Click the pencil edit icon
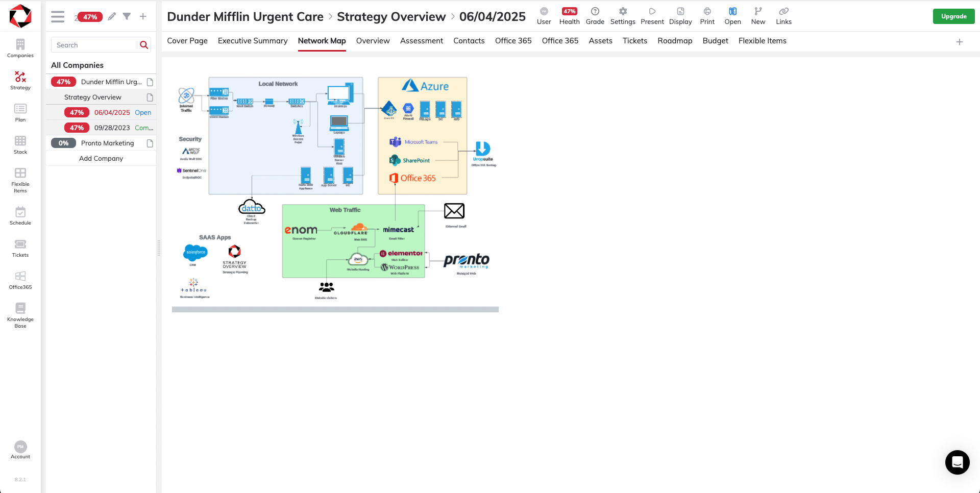Screen dimensions: 980x493 click(x=112, y=16)
